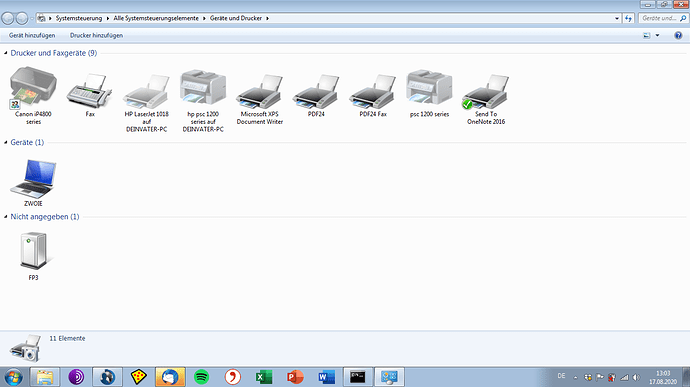690x387 pixels.
Task: Show hidden tray icons arrow
Action: coord(575,377)
